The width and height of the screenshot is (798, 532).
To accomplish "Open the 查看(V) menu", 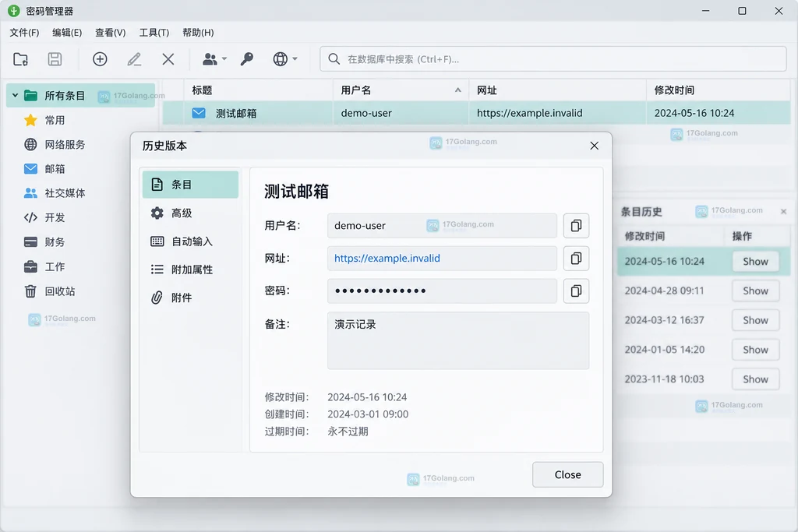I will 110,33.
